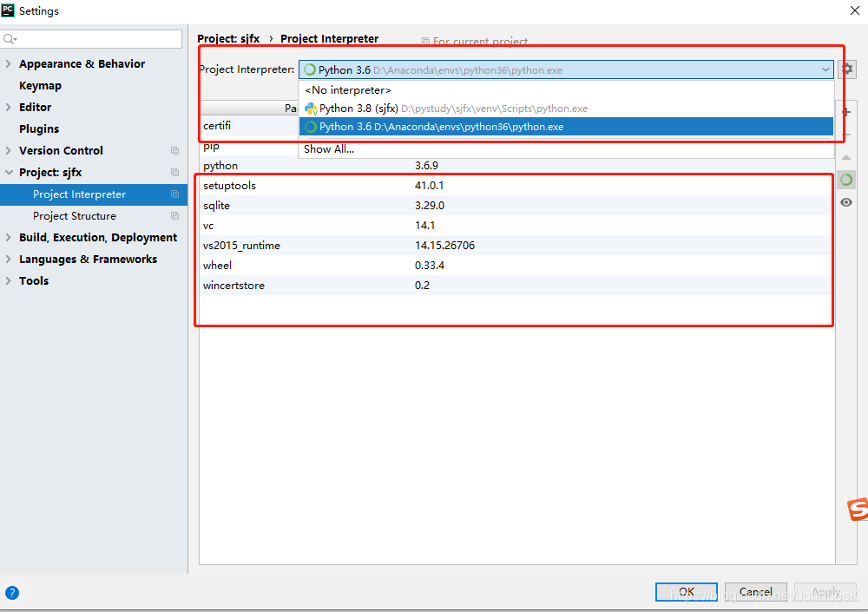Select the setuptools package row
This screenshot has width=868, height=612.
click(516, 186)
